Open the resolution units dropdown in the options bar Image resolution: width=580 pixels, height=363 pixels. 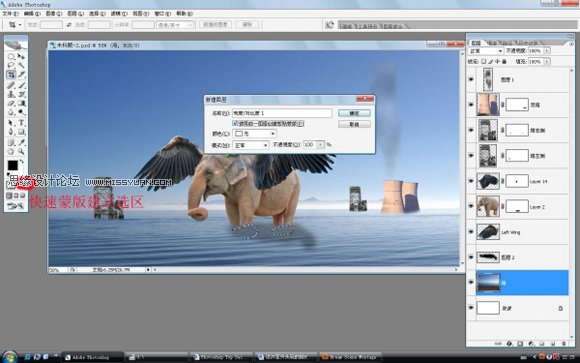click(175, 25)
